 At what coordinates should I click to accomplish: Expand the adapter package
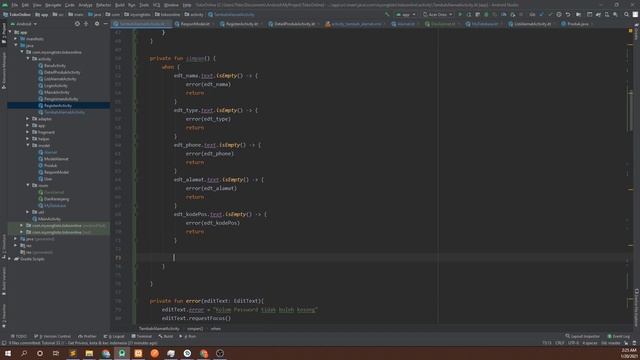point(28,119)
